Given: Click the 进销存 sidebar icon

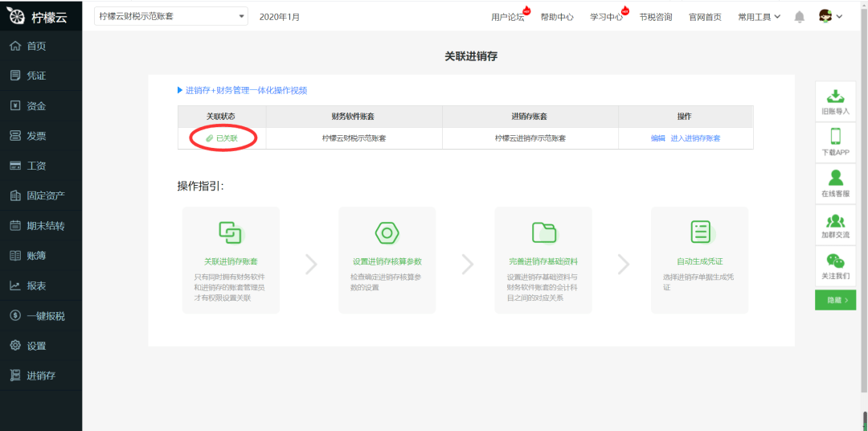Looking at the screenshot, I should [15, 376].
